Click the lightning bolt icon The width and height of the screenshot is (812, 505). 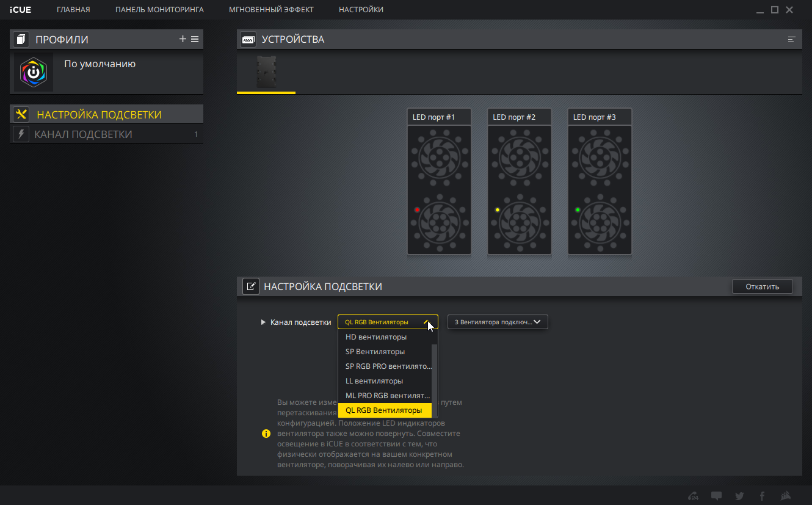(21, 134)
